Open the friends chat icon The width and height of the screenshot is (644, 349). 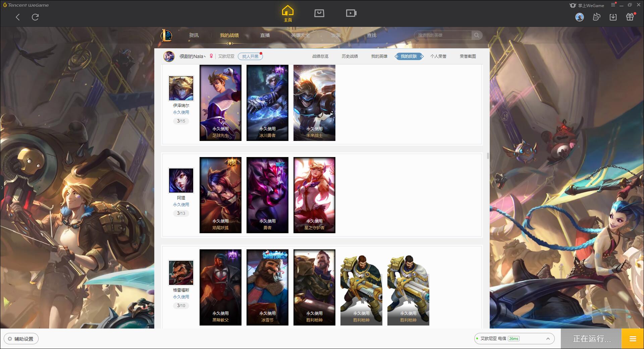[x=596, y=17]
